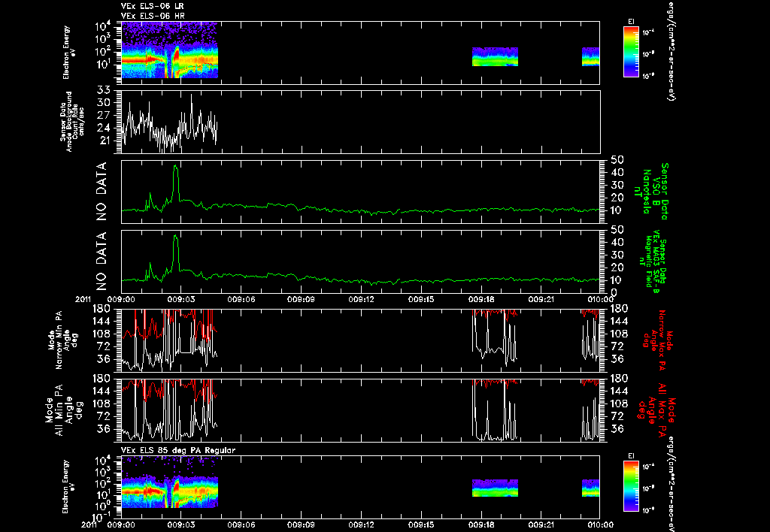Screen dimensions: 770x532
Task: Click the VEx ELS 85 deg PA Regular label
Action: 178,450
